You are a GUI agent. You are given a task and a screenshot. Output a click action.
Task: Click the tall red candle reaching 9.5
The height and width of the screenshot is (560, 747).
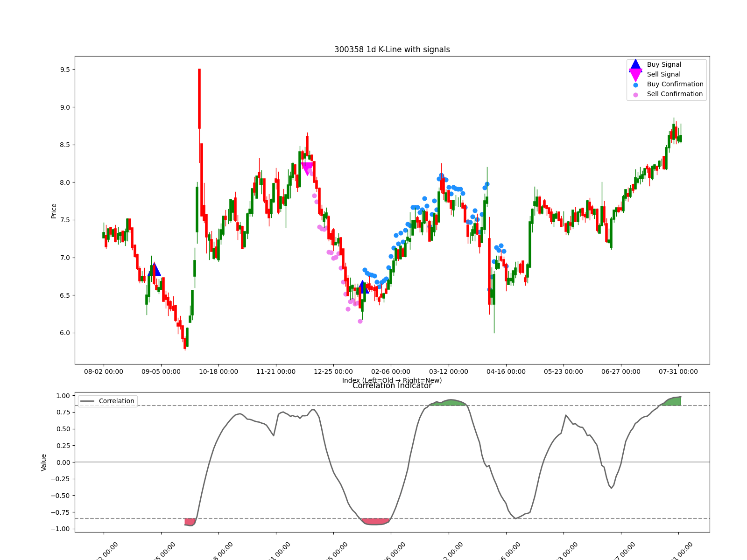click(x=199, y=98)
